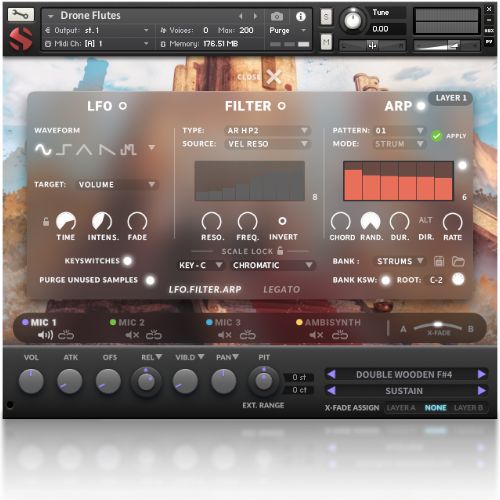Adjust the master Tune knob
The image size is (500, 500).
[352, 20]
